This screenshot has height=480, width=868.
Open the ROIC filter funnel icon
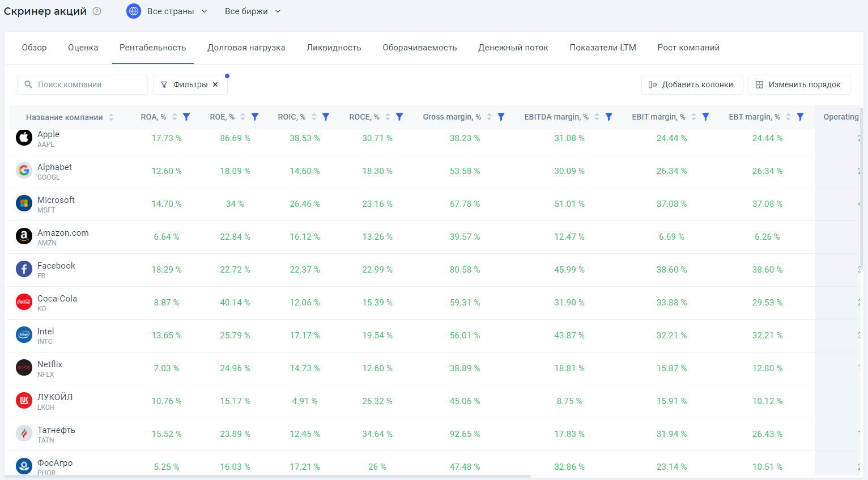tap(326, 117)
